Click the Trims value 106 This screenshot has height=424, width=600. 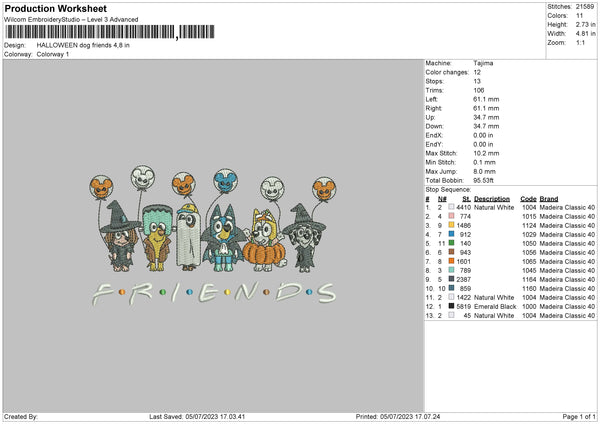tap(479, 90)
